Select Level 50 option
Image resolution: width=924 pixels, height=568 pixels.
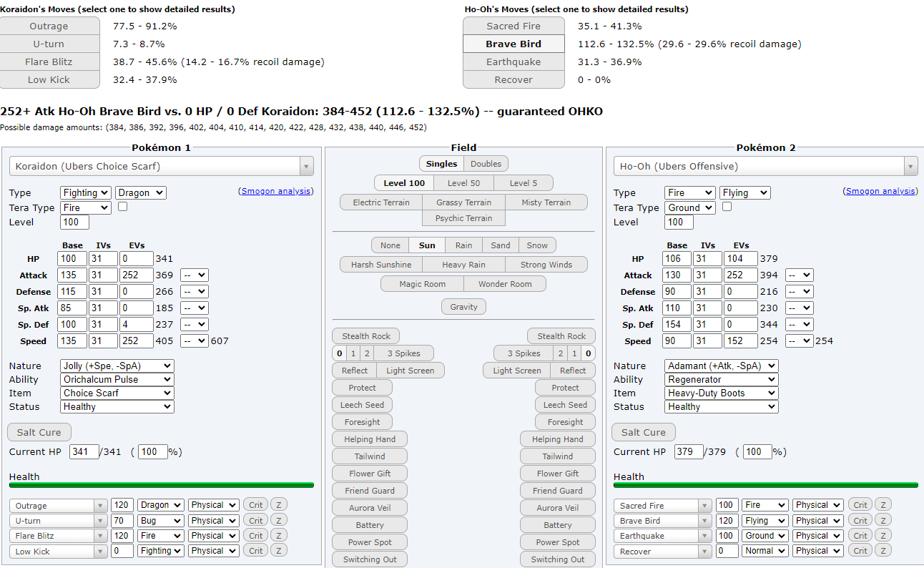(463, 183)
